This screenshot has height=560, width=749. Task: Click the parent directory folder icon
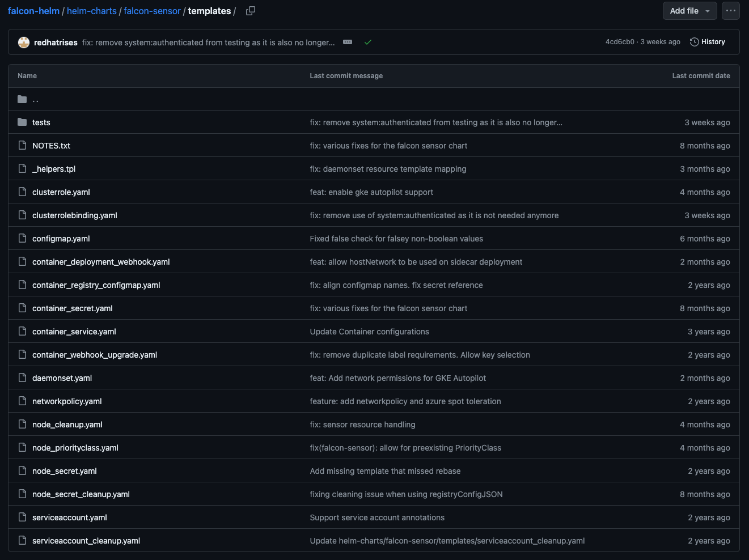click(x=22, y=99)
